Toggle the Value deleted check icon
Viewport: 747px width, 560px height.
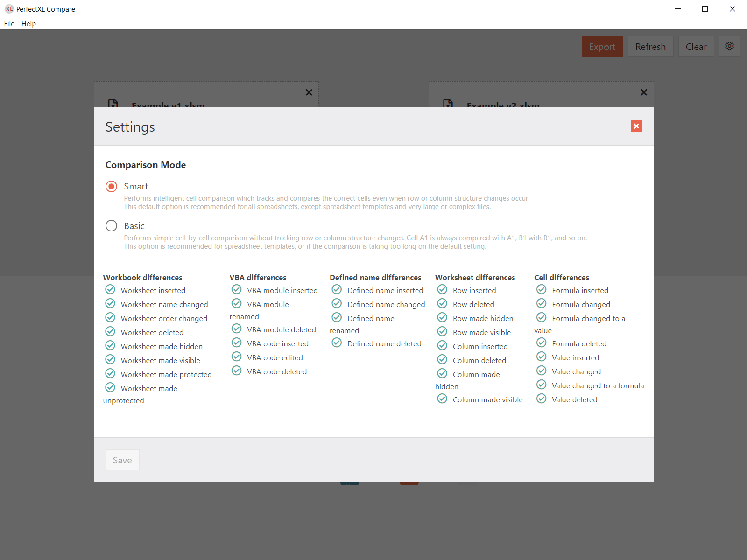(541, 399)
